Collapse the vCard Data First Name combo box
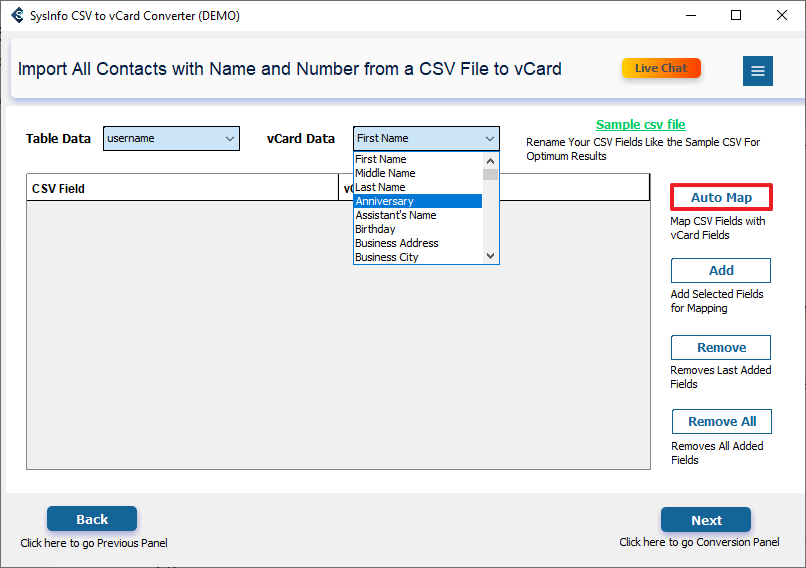Image resolution: width=806 pixels, height=568 pixels. click(x=426, y=138)
